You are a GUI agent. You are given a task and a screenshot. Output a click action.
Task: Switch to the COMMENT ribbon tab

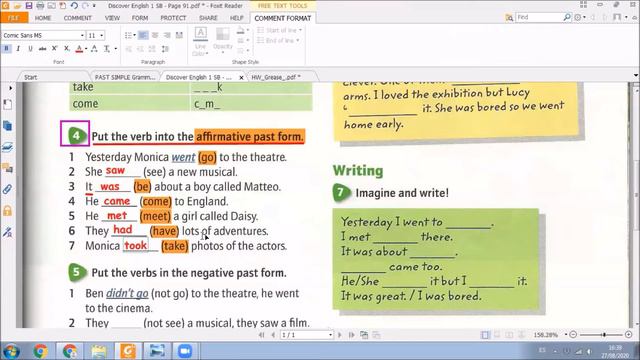pos(78,18)
